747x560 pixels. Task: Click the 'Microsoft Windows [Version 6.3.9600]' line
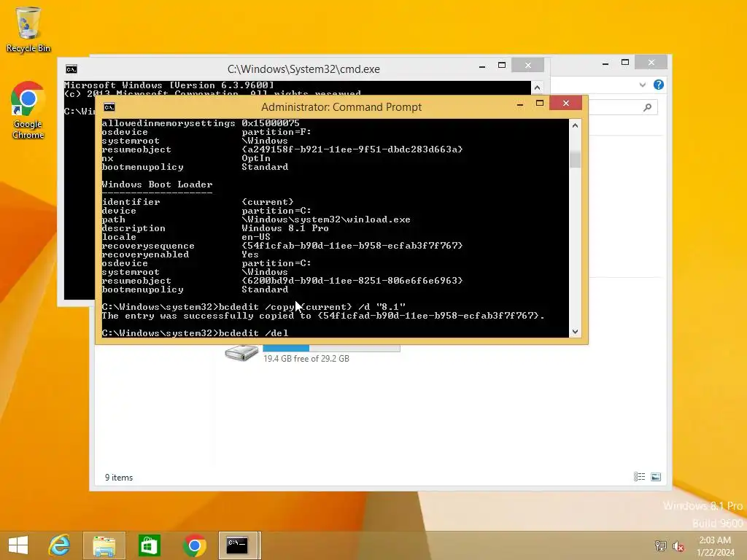pyautogui.click(x=169, y=85)
